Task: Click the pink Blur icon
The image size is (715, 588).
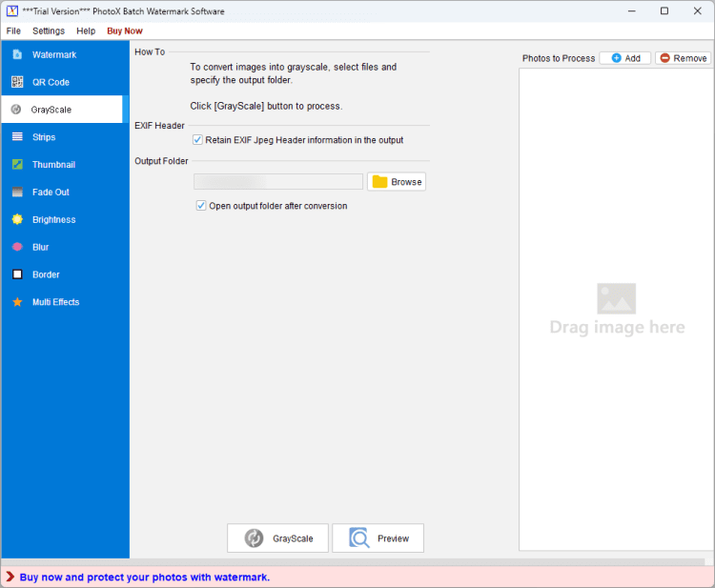Action: 17,247
